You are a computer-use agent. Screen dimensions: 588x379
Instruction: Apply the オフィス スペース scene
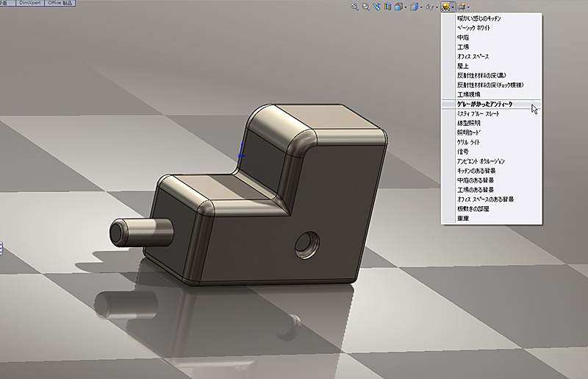tap(473, 57)
